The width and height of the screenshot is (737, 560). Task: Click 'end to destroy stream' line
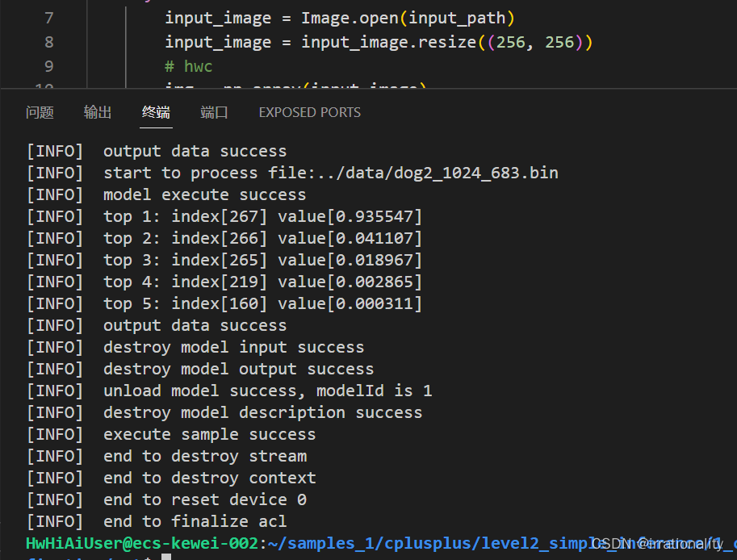click(x=166, y=456)
